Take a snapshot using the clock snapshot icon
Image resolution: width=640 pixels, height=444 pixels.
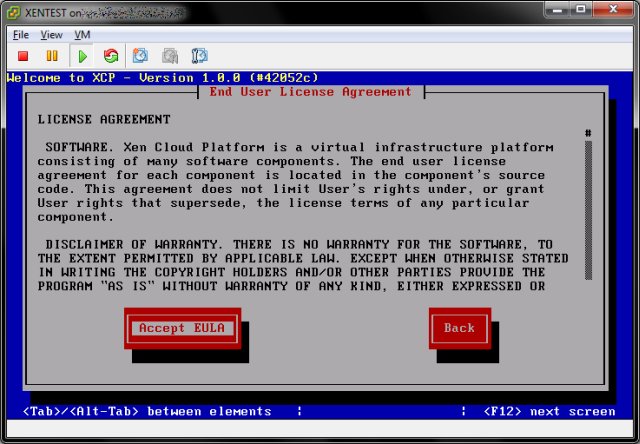pos(140,56)
